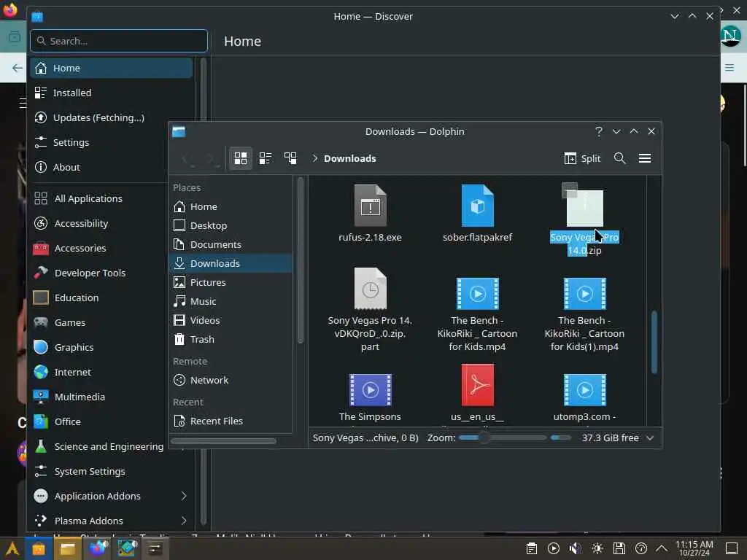Open Updates (Fetching...) in Discover
Viewport: 747px width, 560px height.
click(112, 117)
